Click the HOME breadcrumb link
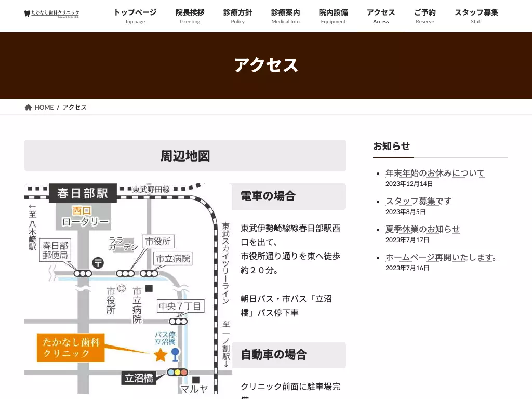532x399 pixels. coord(44,107)
